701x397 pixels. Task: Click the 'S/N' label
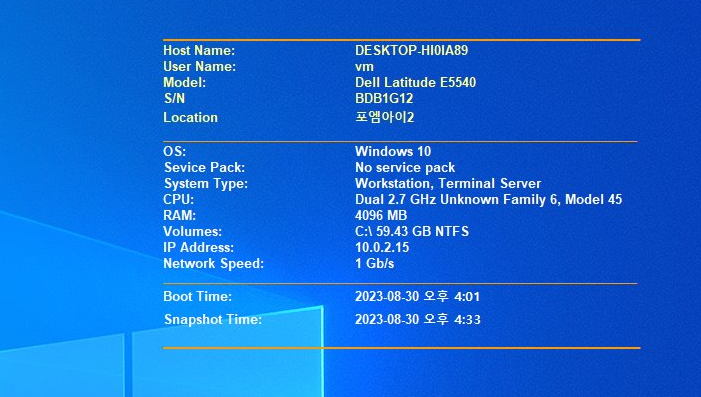[x=174, y=98]
